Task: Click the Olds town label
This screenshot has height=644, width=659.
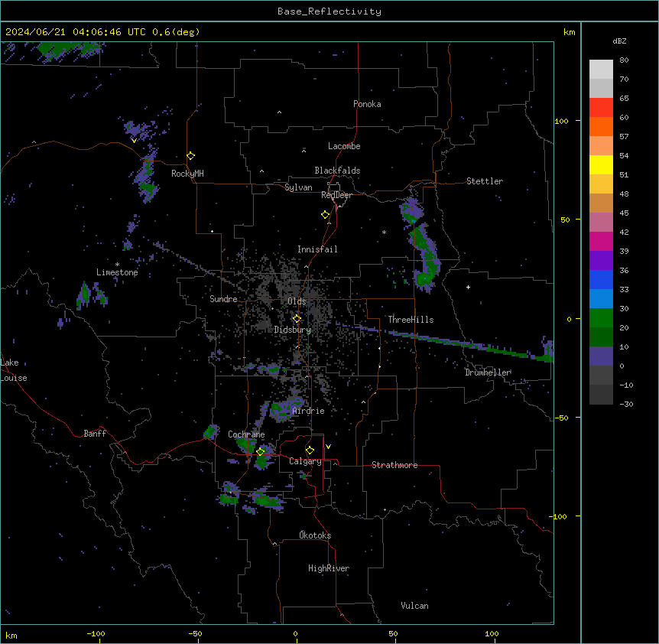Action: click(297, 301)
